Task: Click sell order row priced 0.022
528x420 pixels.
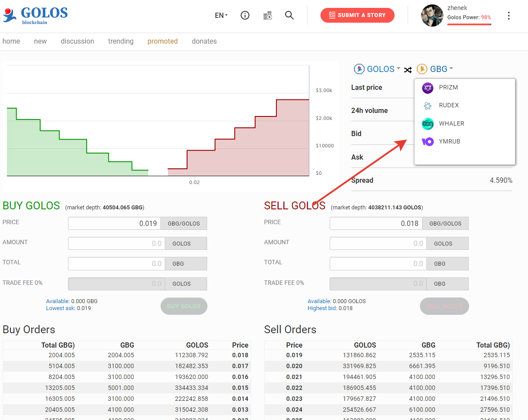Action: click(388, 388)
